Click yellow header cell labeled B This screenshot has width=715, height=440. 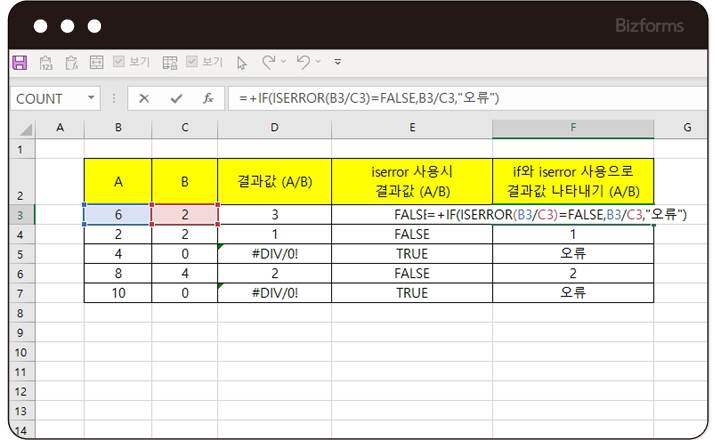(x=185, y=181)
